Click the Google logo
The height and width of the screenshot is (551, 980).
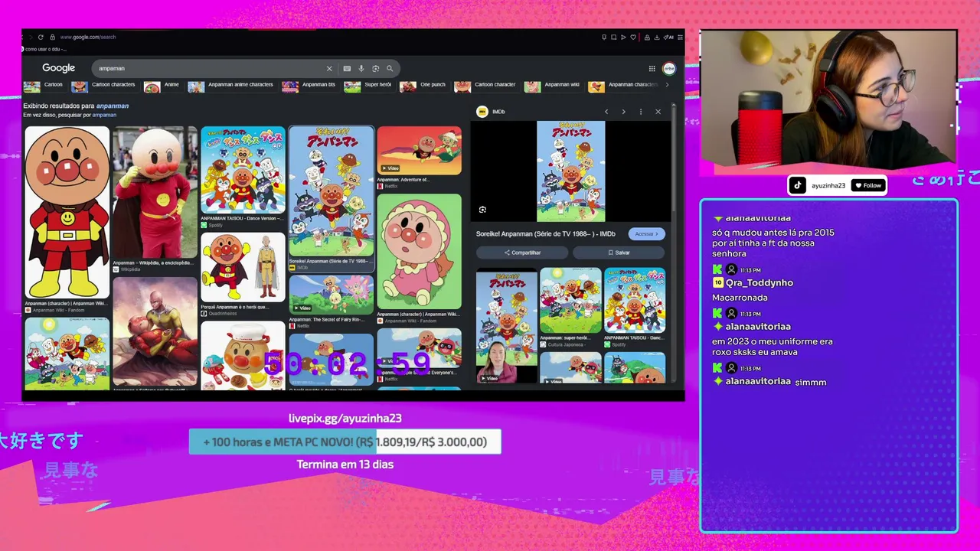pyautogui.click(x=58, y=68)
